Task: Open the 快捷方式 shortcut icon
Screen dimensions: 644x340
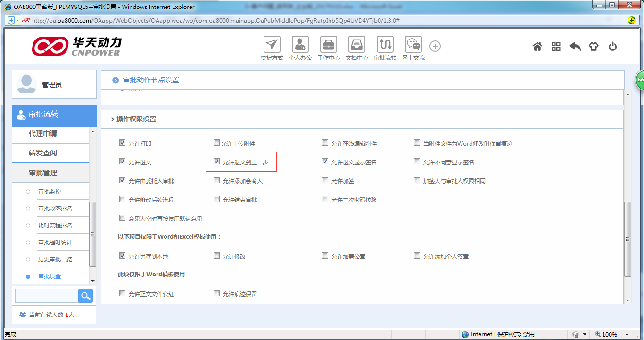Action: pos(272,45)
